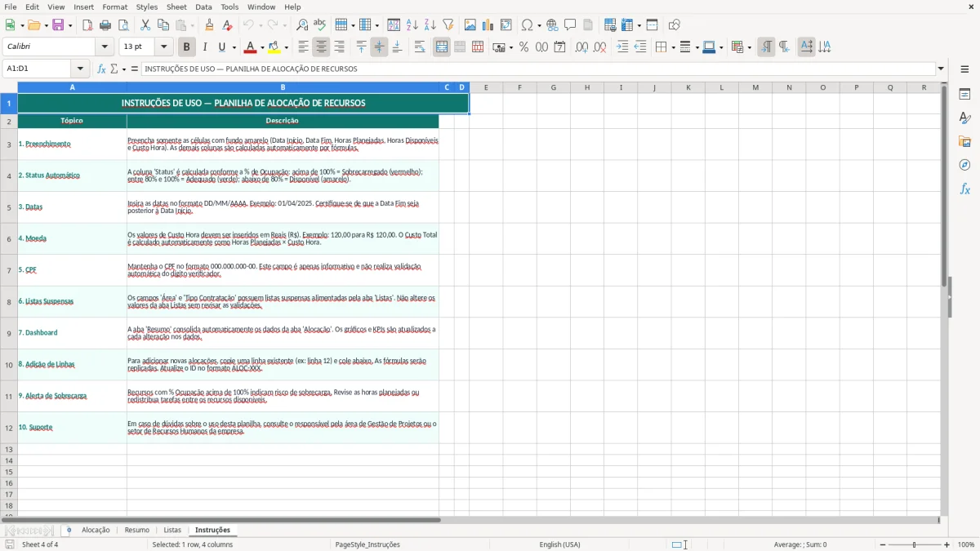This screenshot has height=551, width=980.
Task: Click into the formula input line
Action: point(537,69)
